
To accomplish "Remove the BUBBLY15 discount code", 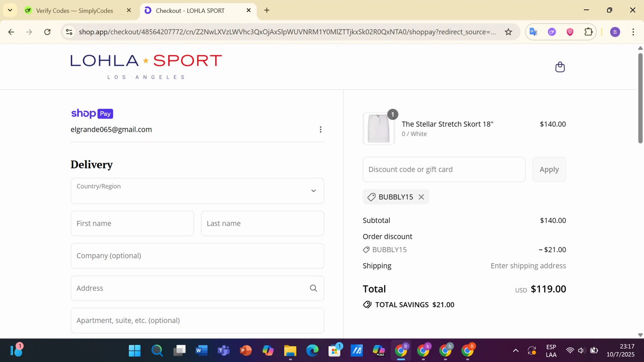I will click(421, 197).
